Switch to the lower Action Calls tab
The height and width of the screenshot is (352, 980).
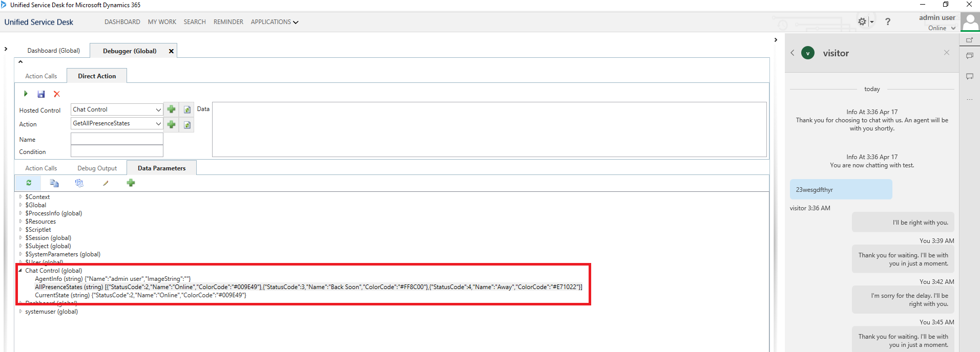(41, 168)
